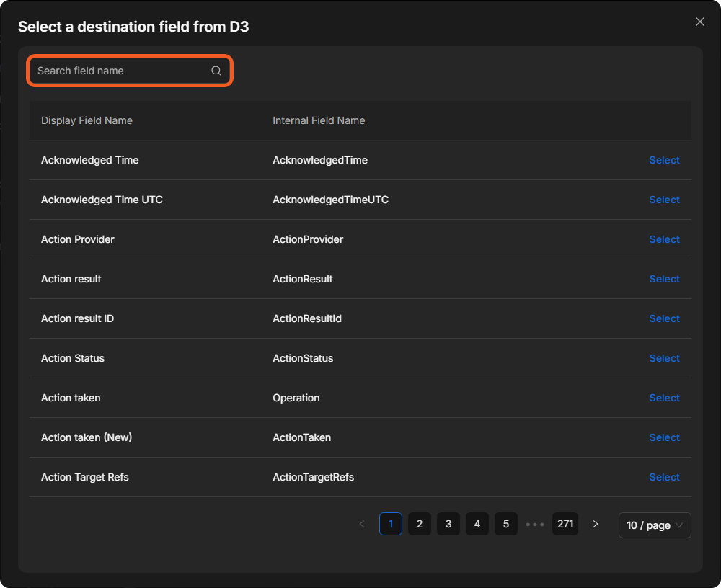
Task: Select the Action Target Refs field
Action: pos(664,477)
